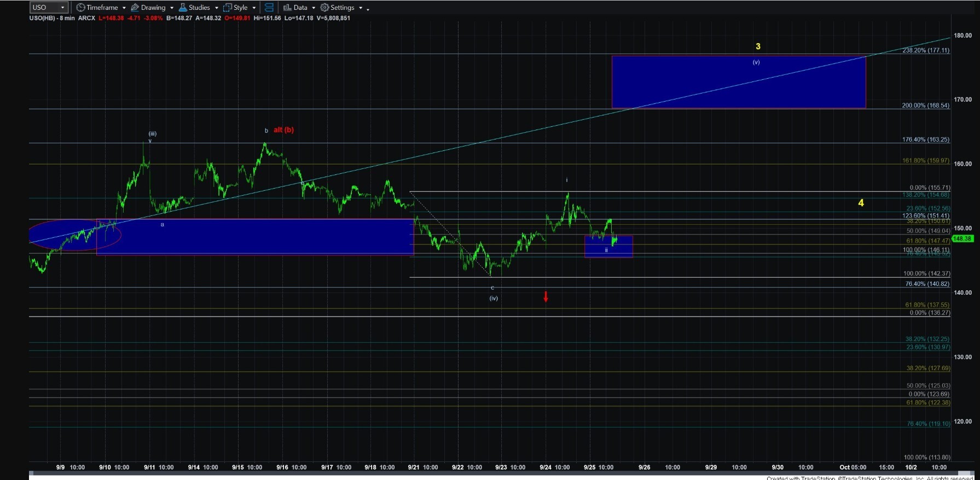This screenshot has height=480, width=980.
Task: Click the Settings gear icon
Action: coord(324,8)
